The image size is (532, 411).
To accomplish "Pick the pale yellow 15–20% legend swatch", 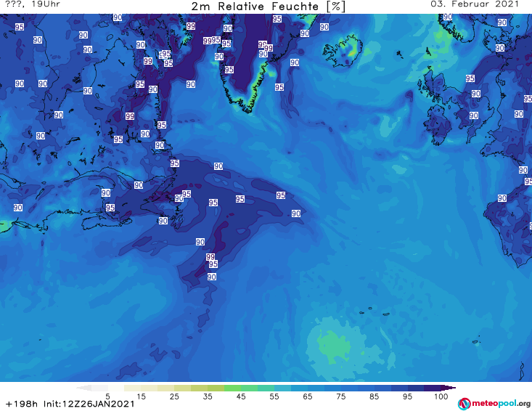I will coord(150,388).
